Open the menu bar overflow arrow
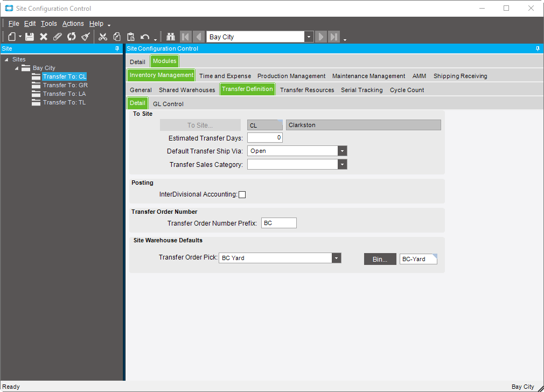This screenshot has height=392, width=544. (109, 25)
